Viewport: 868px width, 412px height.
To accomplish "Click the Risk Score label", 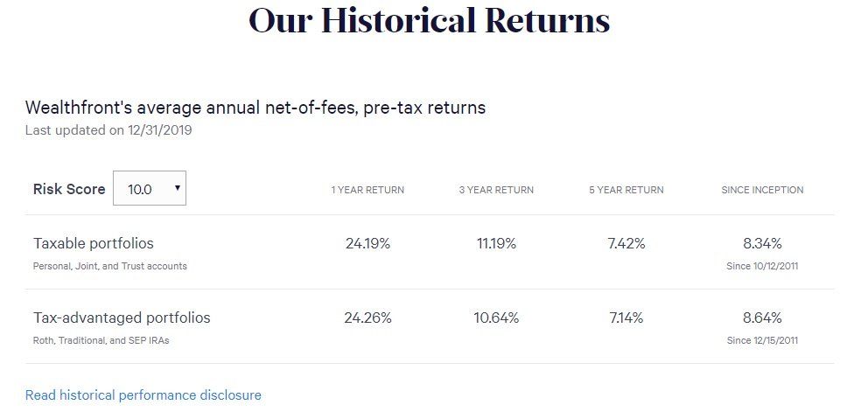I will point(69,189).
